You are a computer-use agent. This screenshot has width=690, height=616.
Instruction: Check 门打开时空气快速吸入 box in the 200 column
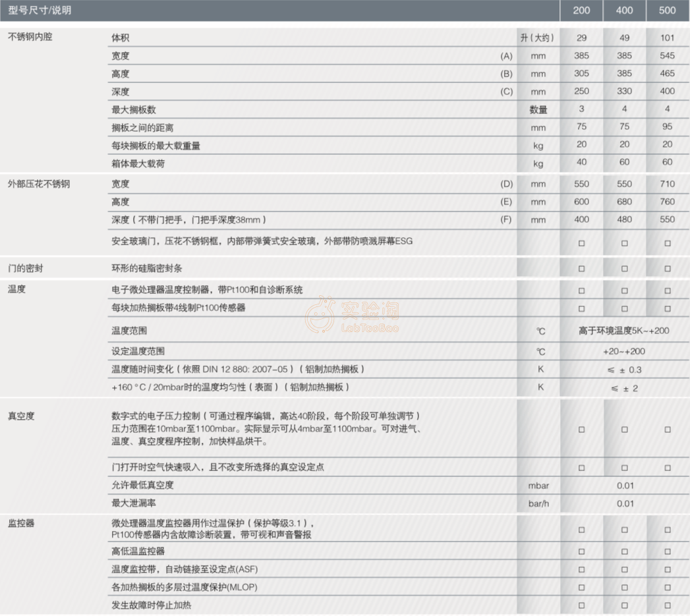click(x=581, y=468)
